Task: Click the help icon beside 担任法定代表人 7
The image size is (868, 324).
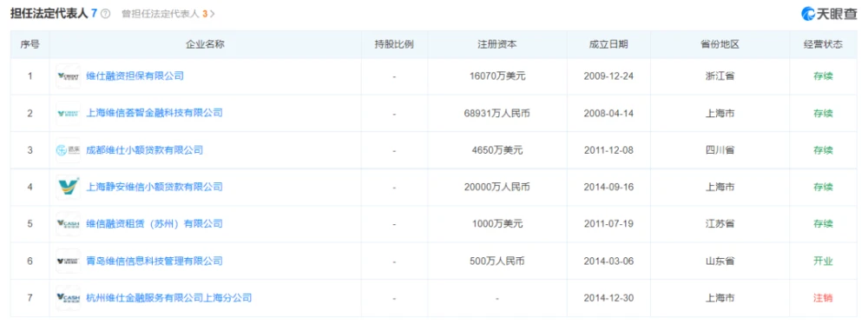Action: tap(106, 14)
